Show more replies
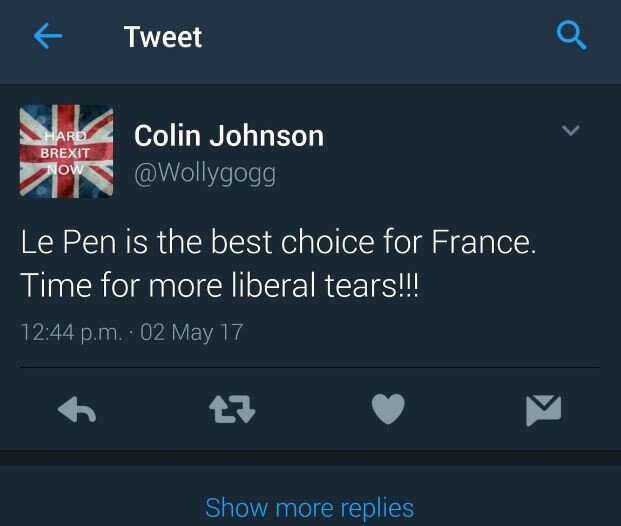Screen dimensions: 621x526 tap(309, 507)
